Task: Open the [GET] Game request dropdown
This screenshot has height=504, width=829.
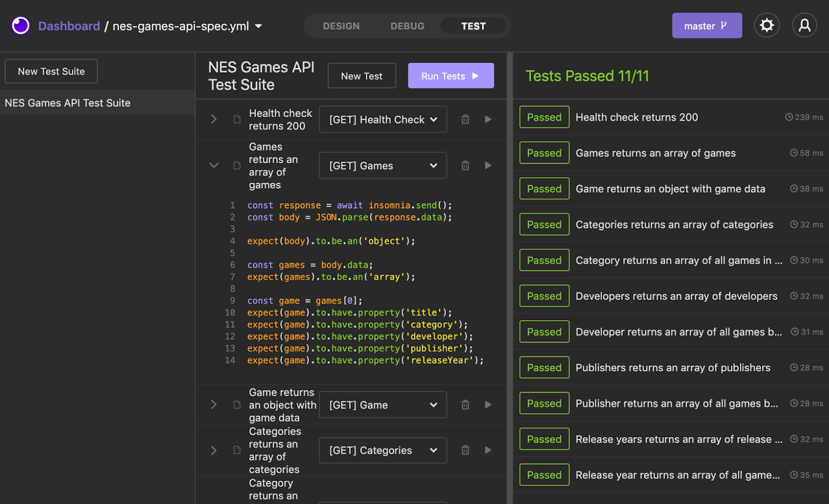Action: point(383,405)
